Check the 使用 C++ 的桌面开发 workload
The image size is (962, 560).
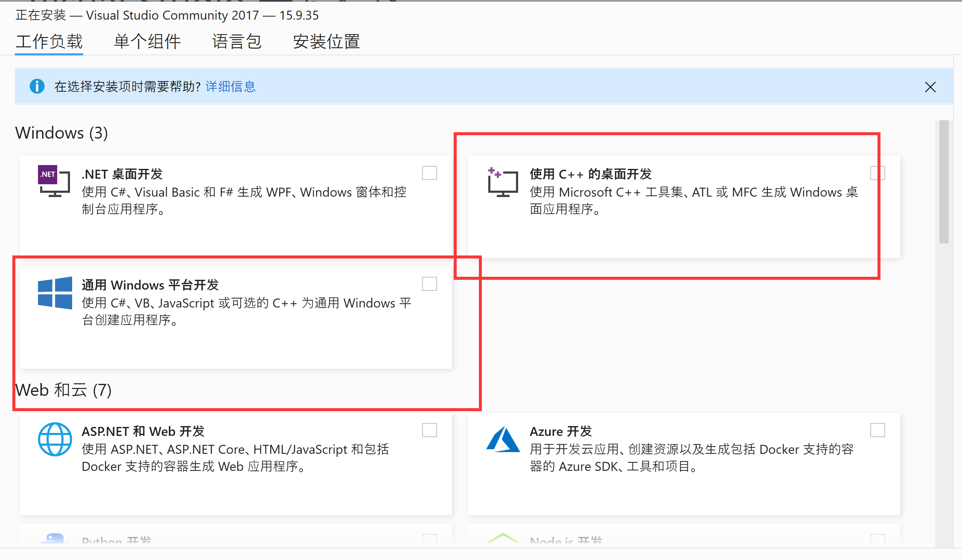pyautogui.click(x=877, y=173)
